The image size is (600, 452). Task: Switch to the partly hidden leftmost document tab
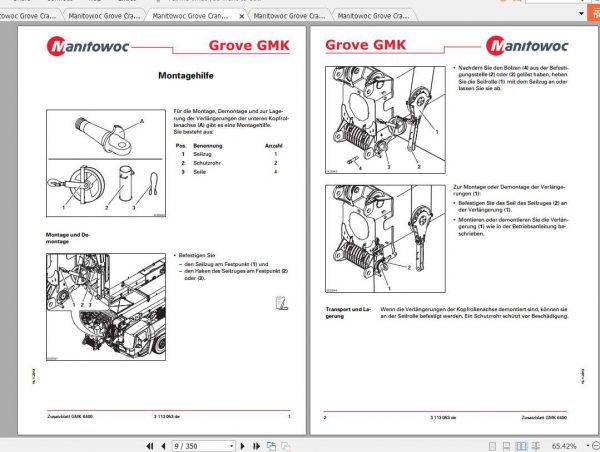pyautogui.click(x=29, y=16)
